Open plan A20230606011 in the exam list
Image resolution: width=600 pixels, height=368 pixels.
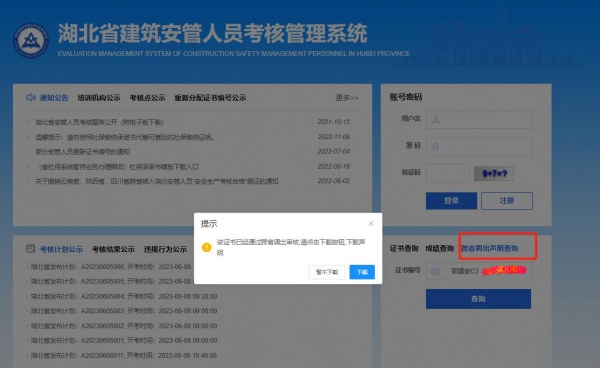[124, 355]
